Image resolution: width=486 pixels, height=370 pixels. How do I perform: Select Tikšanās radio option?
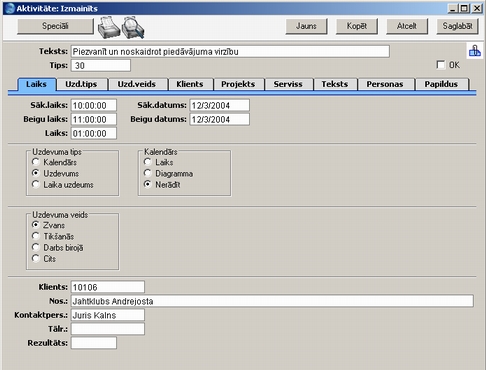pos(36,236)
